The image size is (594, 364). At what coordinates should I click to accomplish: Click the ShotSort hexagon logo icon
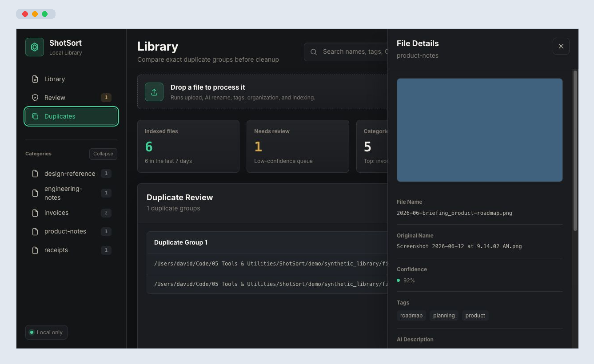point(35,47)
